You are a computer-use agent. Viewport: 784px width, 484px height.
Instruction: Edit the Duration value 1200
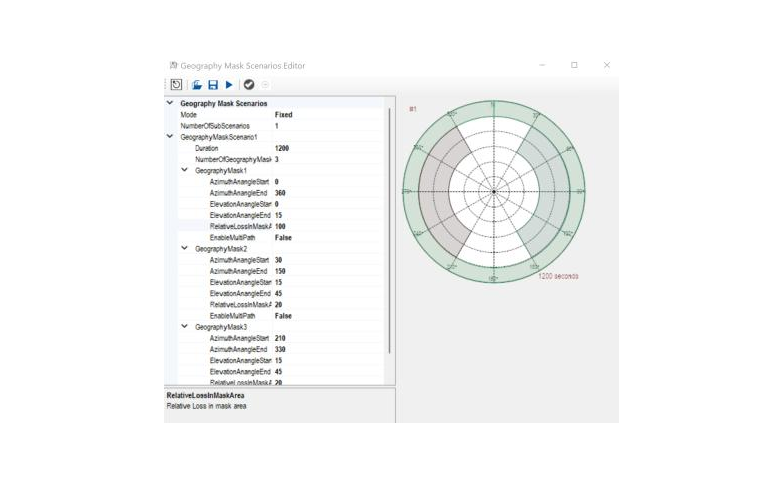click(x=283, y=148)
